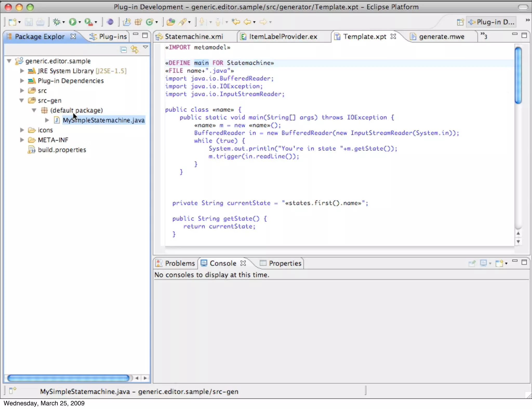This screenshot has width=532, height=409.
Task: Click the New wizard icon in the toolbar
Action: point(12,22)
